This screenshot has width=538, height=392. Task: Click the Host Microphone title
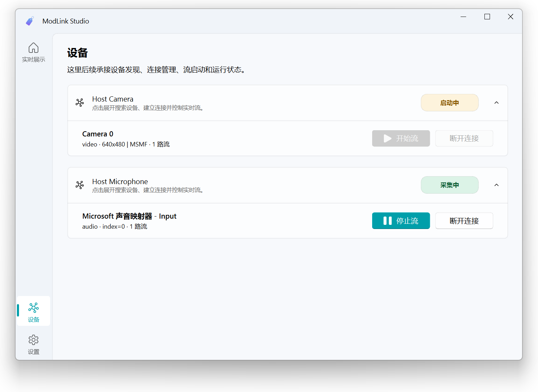pyautogui.click(x=120, y=182)
